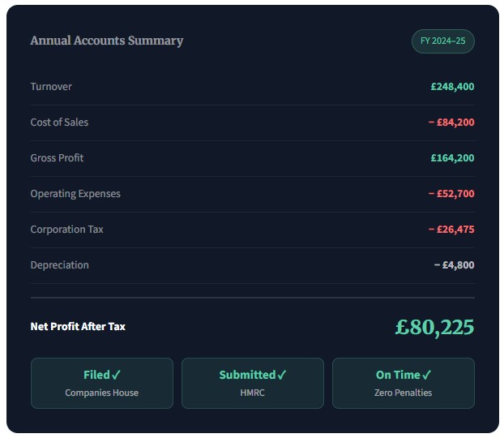Select the Filed Companies House card

[x=102, y=383]
